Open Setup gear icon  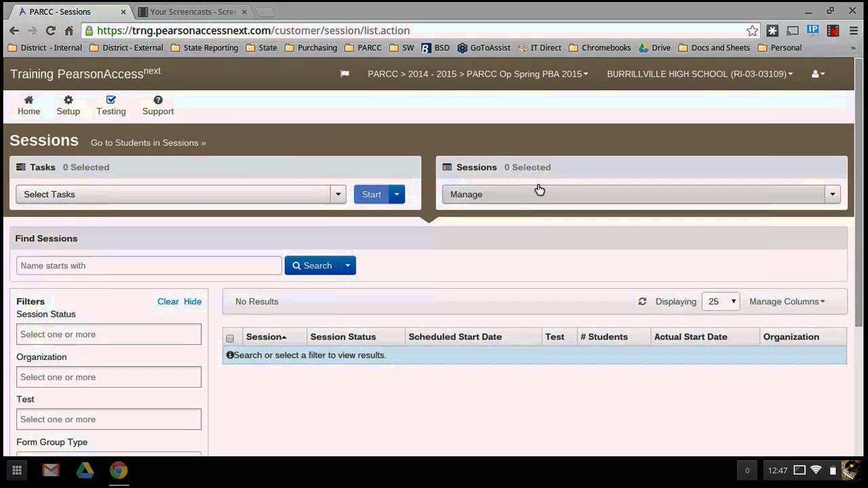coord(68,100)
